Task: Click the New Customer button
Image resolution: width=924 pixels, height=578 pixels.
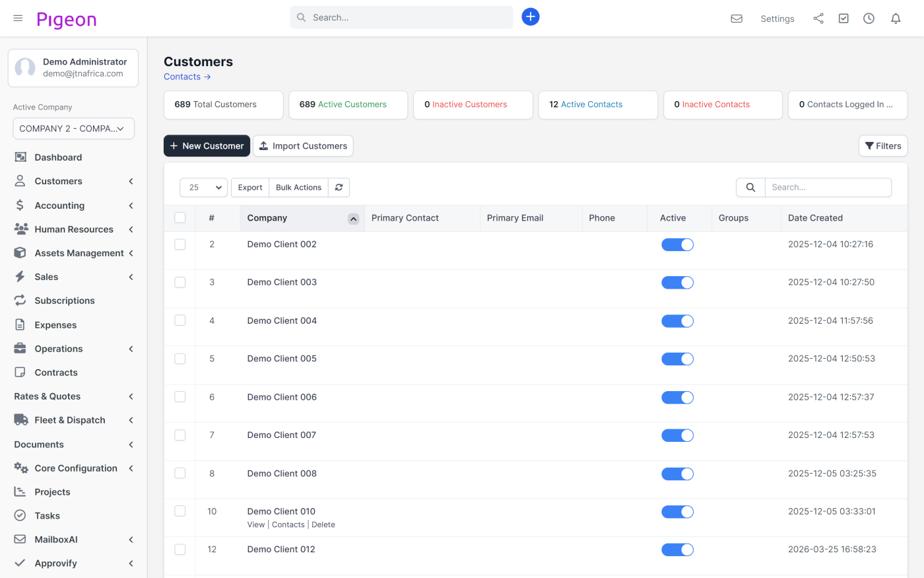Action: (x=207, y=146)
